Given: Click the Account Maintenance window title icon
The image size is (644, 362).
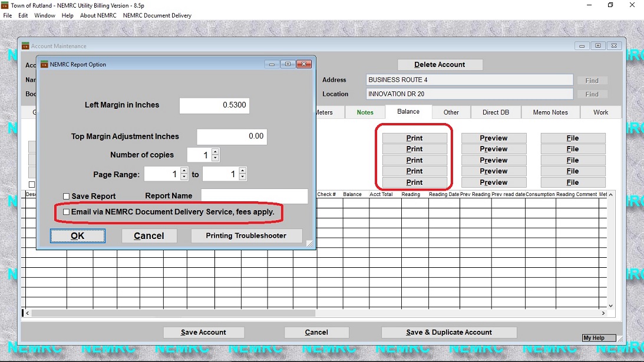Looking at the screenshot, I should (25, 46).
